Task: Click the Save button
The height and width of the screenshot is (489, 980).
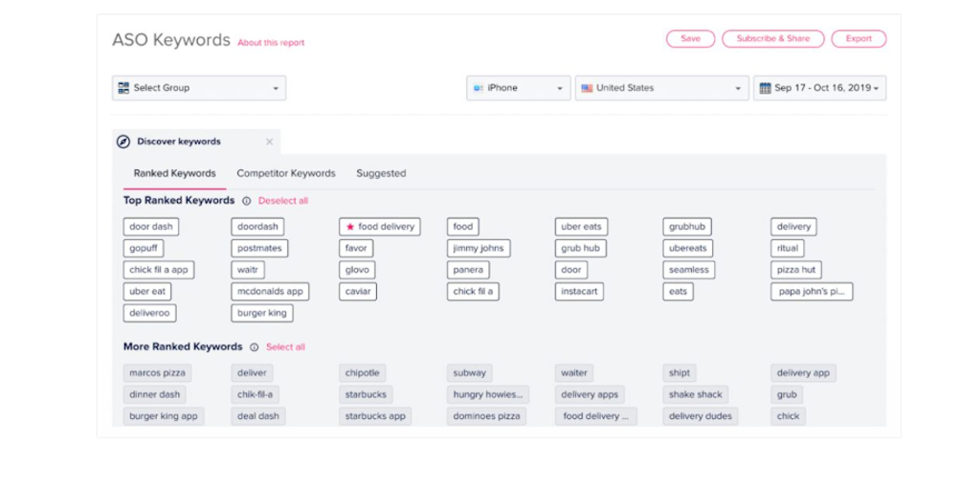Action: pyautogui.click(x=691, y=39)
